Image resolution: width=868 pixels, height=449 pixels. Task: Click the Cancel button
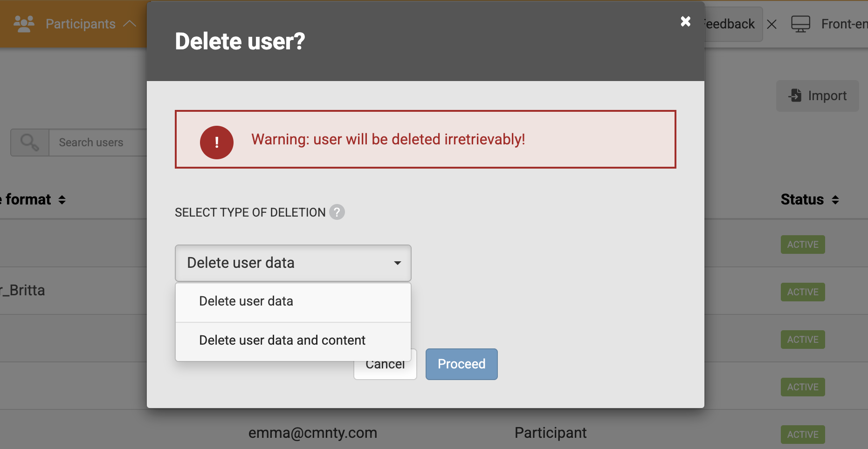pos(385,370)
